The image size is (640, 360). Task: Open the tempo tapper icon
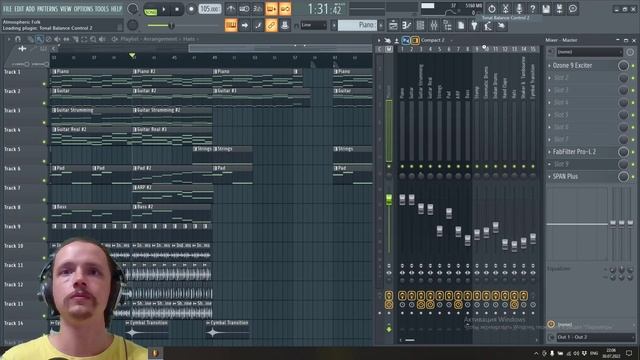coord(488,25)
